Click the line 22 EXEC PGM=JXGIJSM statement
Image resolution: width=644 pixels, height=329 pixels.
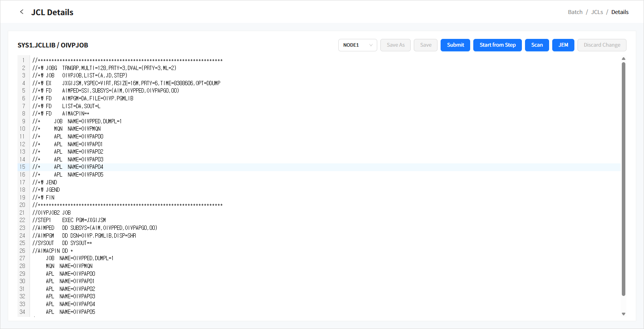[84, 220]
